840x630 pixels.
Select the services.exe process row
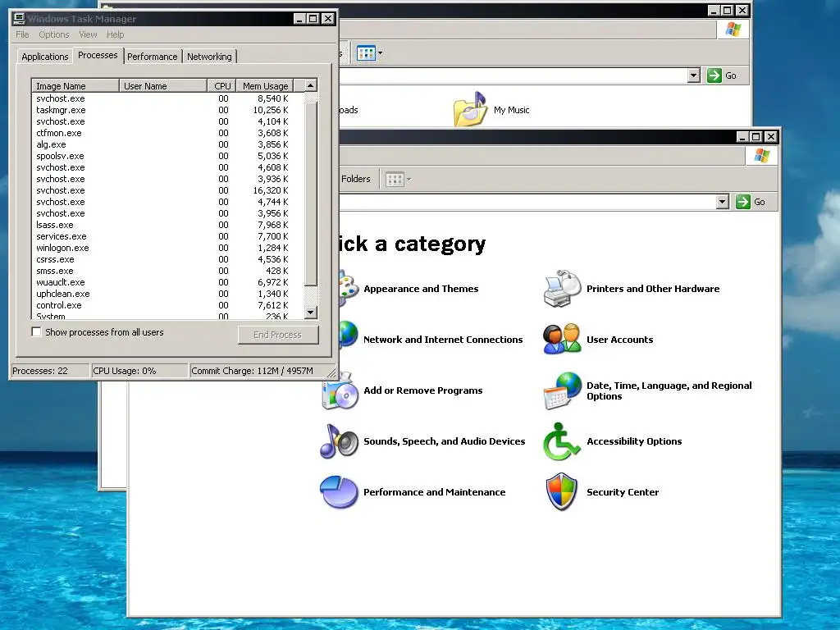point(167,236)
